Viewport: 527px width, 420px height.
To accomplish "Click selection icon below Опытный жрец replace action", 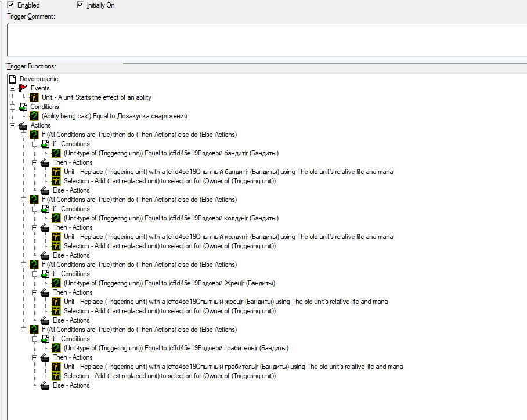I will click(56, 311).
